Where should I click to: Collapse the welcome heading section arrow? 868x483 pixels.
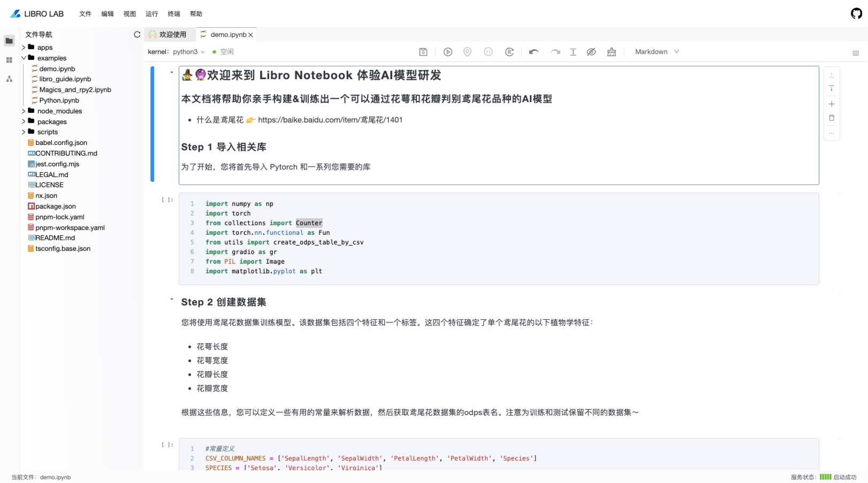tap(172, 72)
